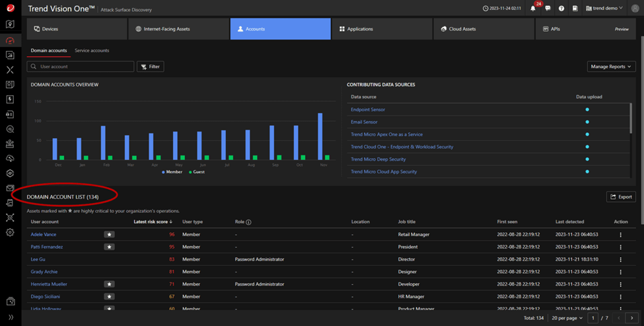Click the clock timestamp 2023-11-24 02:11
This screenshot has width=644, height=326.
click(502, 8)
